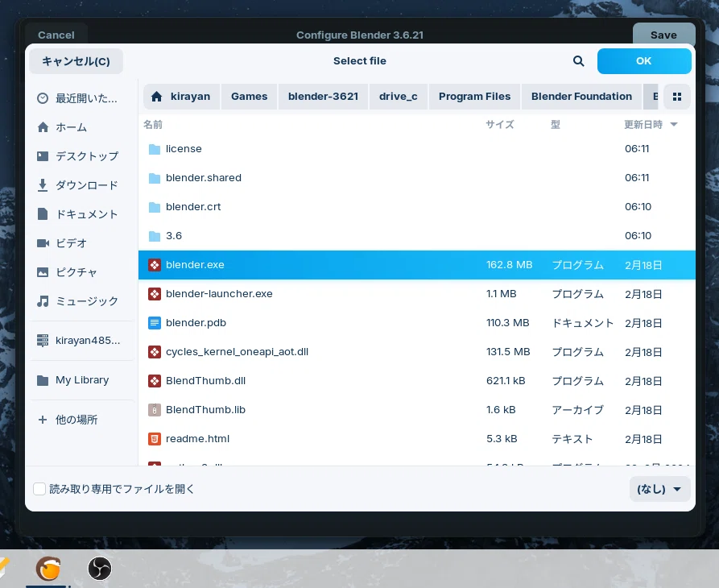Click the recent files clock icon
The height and width of the screenshot is (588, 719).
(43, 98)
